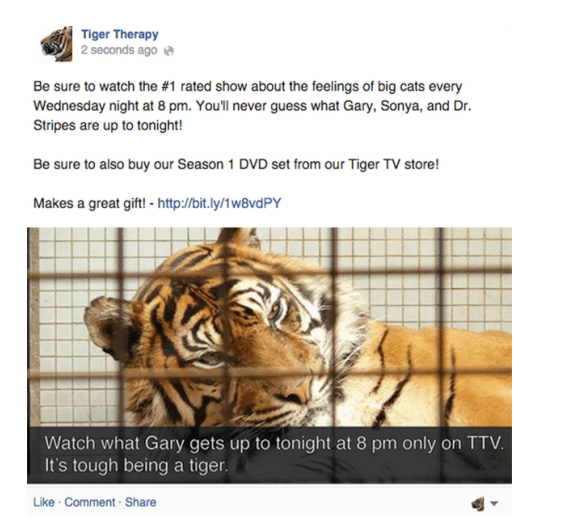Click the "#1 rated show" post paragraph
The image size is (578, 527).
(253, 106)
